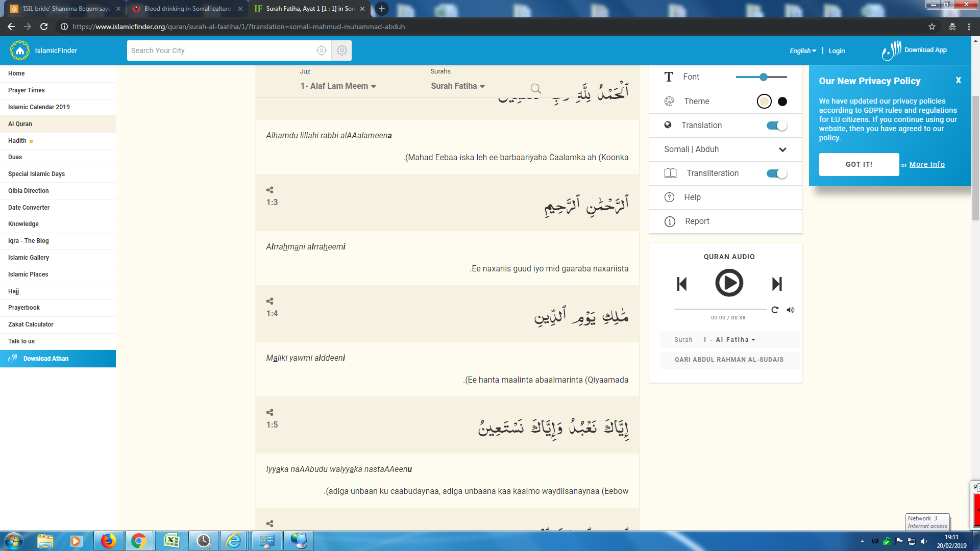This screenshot has width=980, height=551.
Task: Click search magnifier in Quran header
Action: [535, 89]
